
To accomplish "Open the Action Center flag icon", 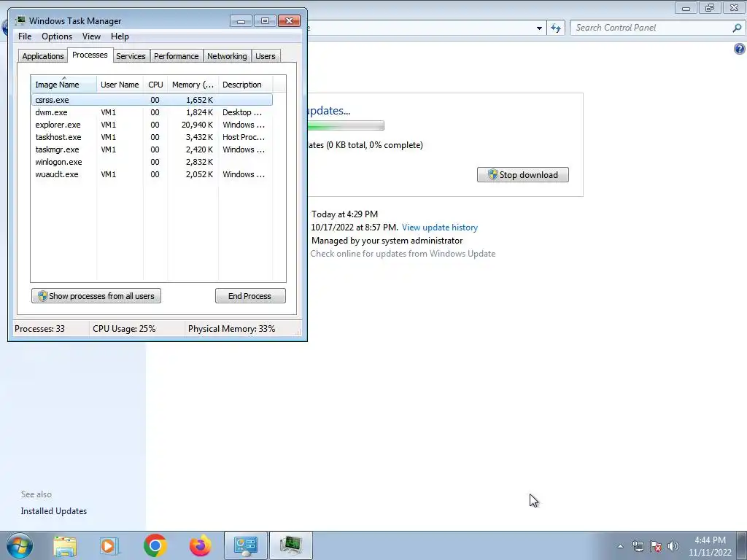I will click(656, 546).
